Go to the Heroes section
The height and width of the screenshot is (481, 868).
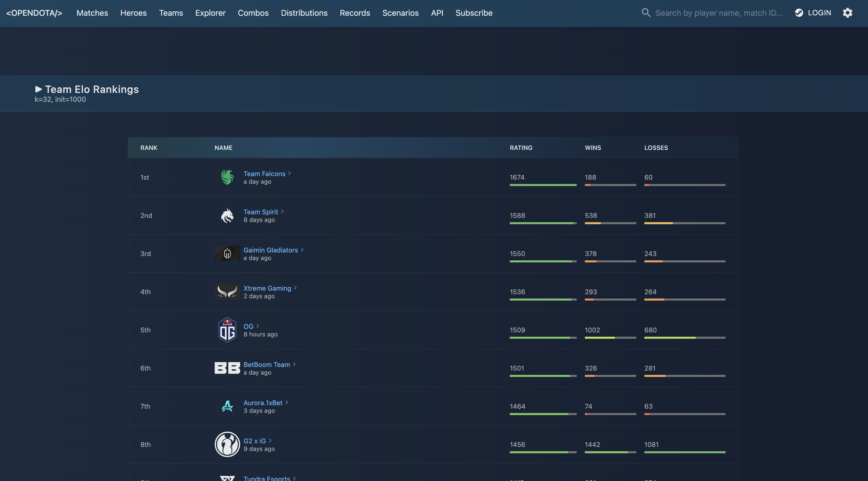pyautogui.click(x=134, y=13)
